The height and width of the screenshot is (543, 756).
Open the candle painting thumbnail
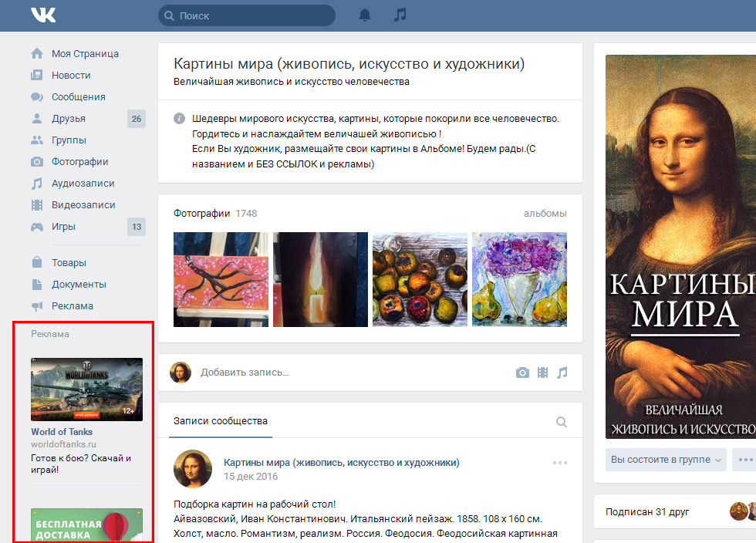(x=320, y=279)
